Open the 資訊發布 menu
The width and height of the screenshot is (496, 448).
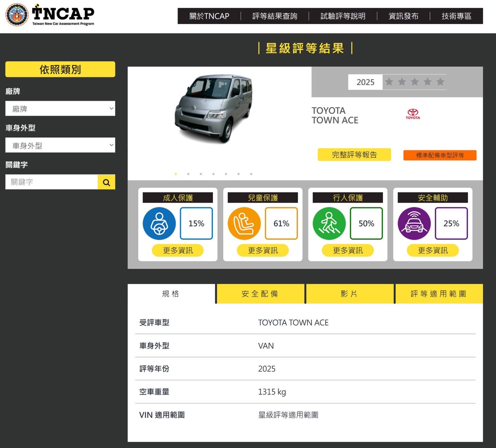click(x=404, y=16)
